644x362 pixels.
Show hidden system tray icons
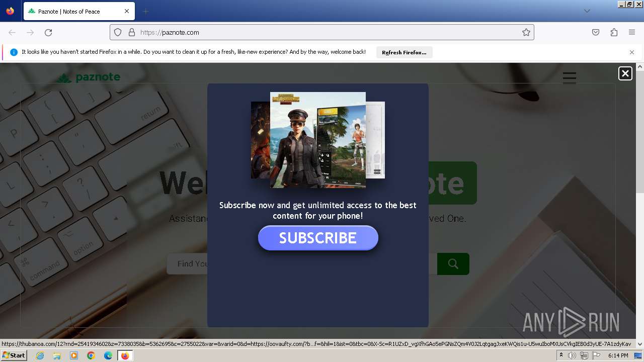pyautogui.click(x=561, y=355)
